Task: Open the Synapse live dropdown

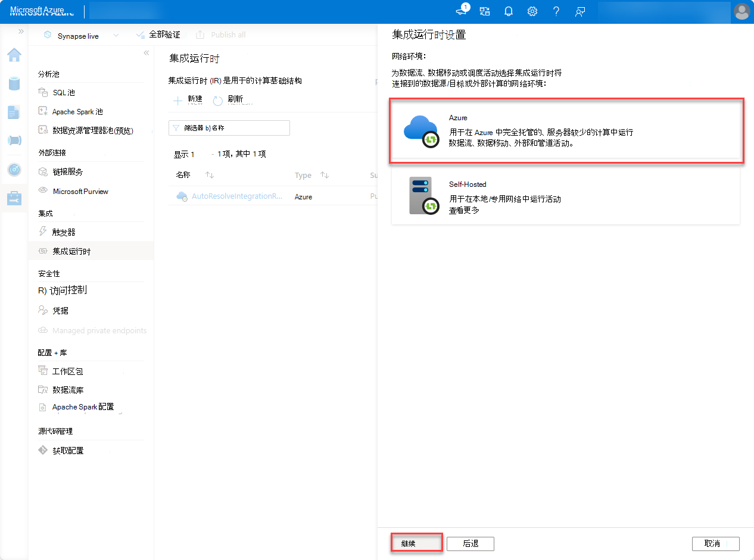Action: [81, 36]
